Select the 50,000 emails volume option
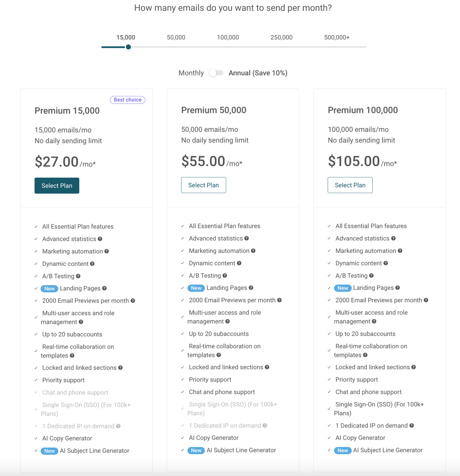Viewport: 460px width, 476px height. click(x=176, y=37)
